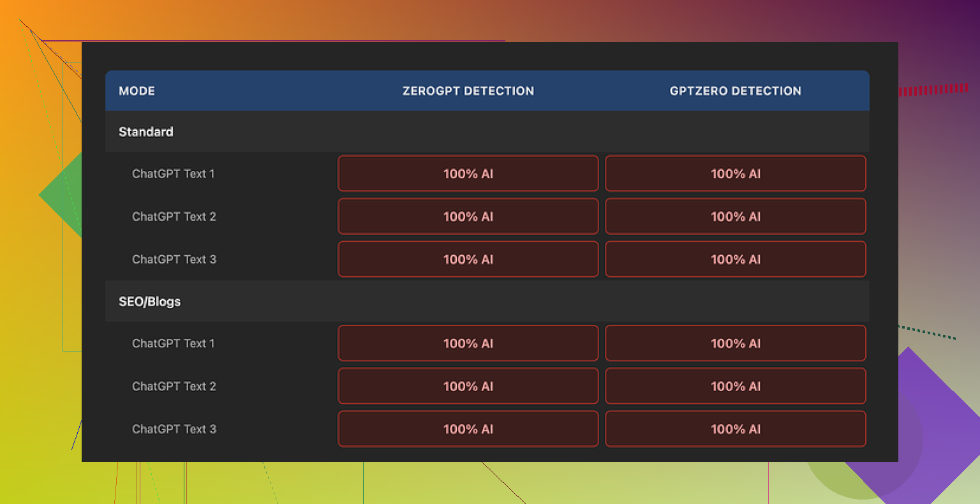Select ChatGPT Text 3 under SEO/Blogs
This screenshot has height=504, width=980.
pyautogui.click(x=174, y=429)
